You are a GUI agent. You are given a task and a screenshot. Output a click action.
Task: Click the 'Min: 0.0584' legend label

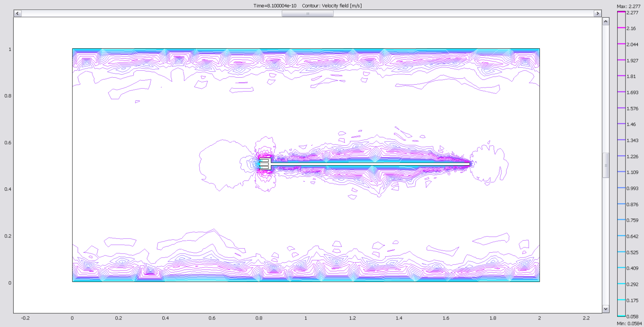pyautogui.click(x=629, y=323)
